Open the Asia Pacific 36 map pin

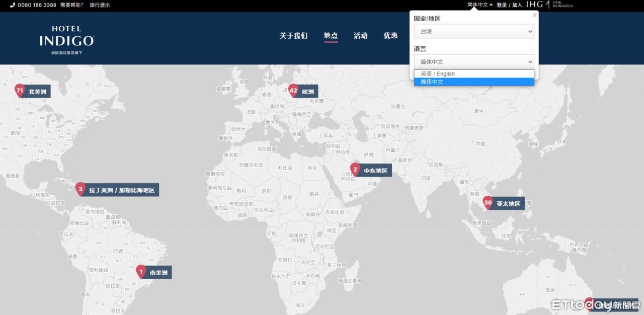(x=488, y=203)
